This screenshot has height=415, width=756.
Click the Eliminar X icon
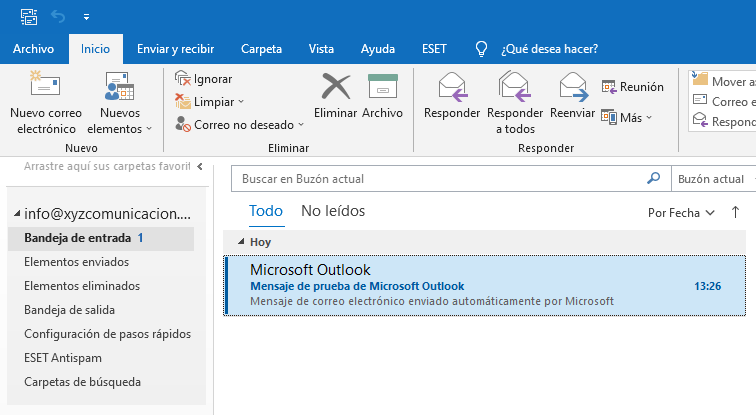pyautogui.click(x=336, y=86)
